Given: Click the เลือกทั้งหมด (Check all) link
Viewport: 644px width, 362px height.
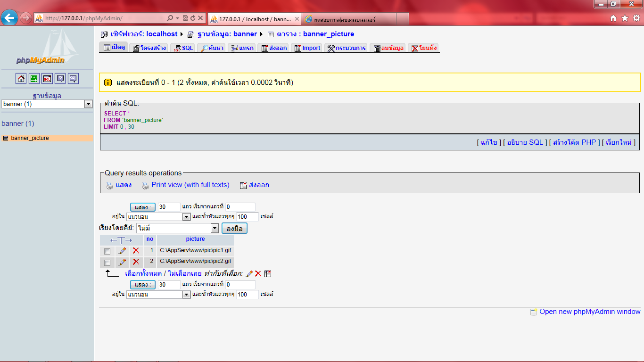Looking at the screenshot, I should pyautogui.click(x=143, y=273).
